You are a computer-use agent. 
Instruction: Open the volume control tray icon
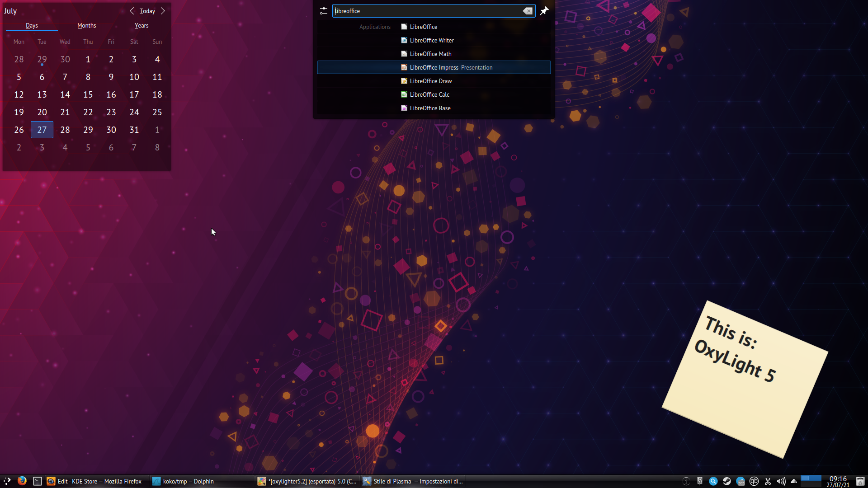pos(781,481)
